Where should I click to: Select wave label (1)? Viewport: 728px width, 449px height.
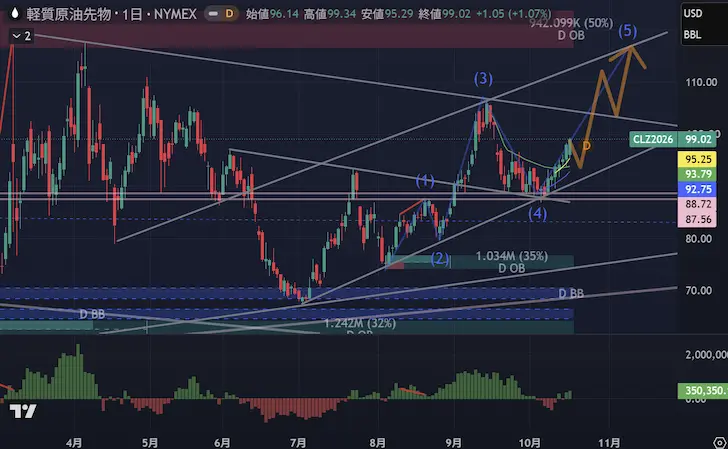(425, 181)
